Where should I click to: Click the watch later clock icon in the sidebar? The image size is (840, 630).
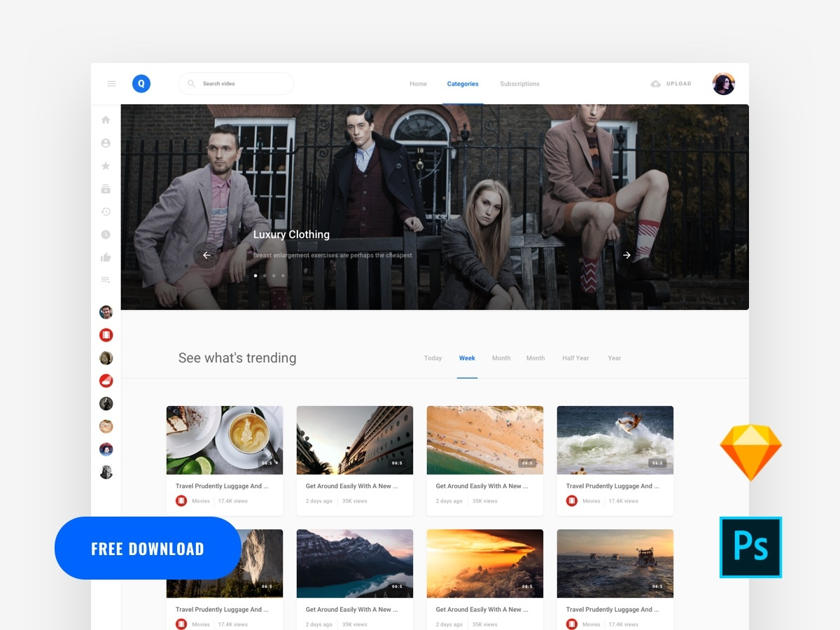tap(106, 234)
